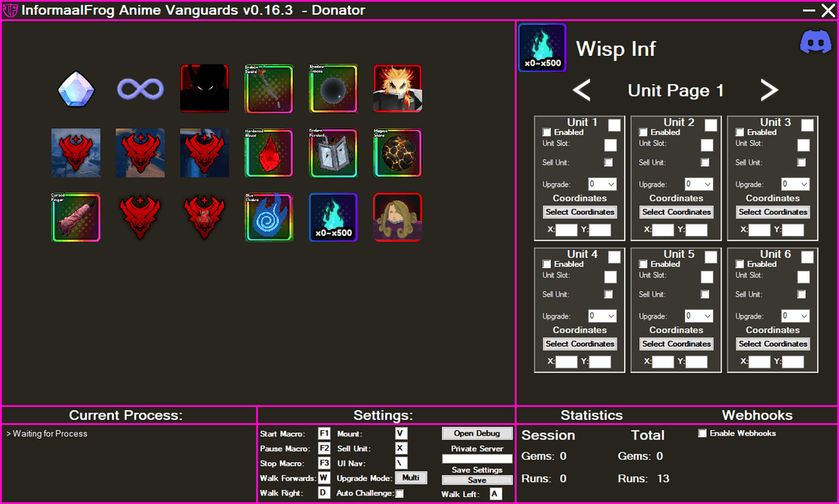Screen dimensions: 839x504
Task: Open Unit 1 Upgrade dropdown
Action: (x=602, y=184)
